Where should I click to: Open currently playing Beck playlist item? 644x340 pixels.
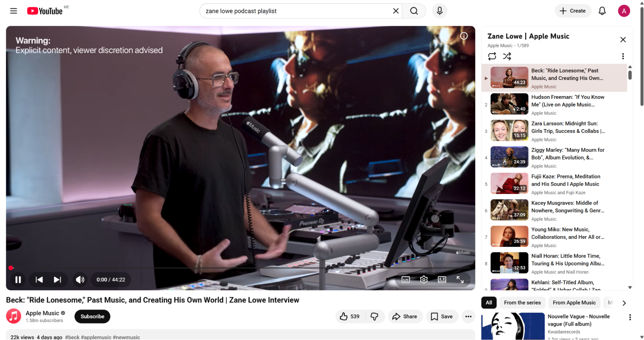point(554,78)
